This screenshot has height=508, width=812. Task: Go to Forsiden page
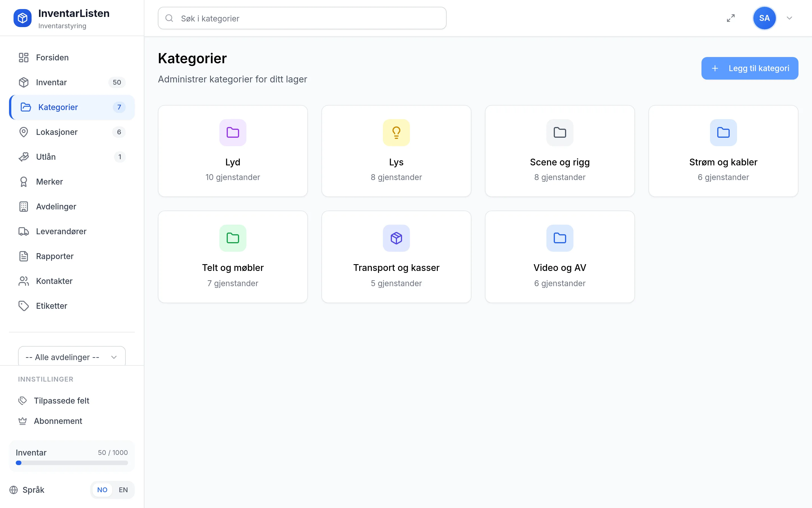pyautogui.click(x=72, y=58)
